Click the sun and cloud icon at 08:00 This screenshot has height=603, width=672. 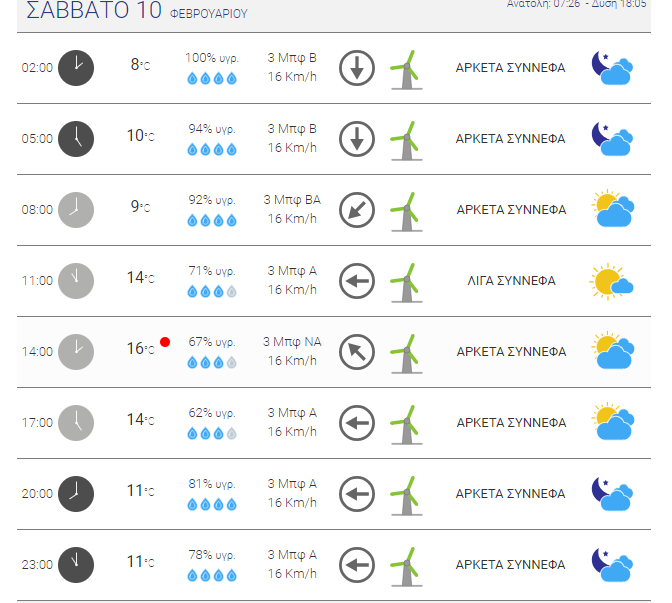coord(613,209)
